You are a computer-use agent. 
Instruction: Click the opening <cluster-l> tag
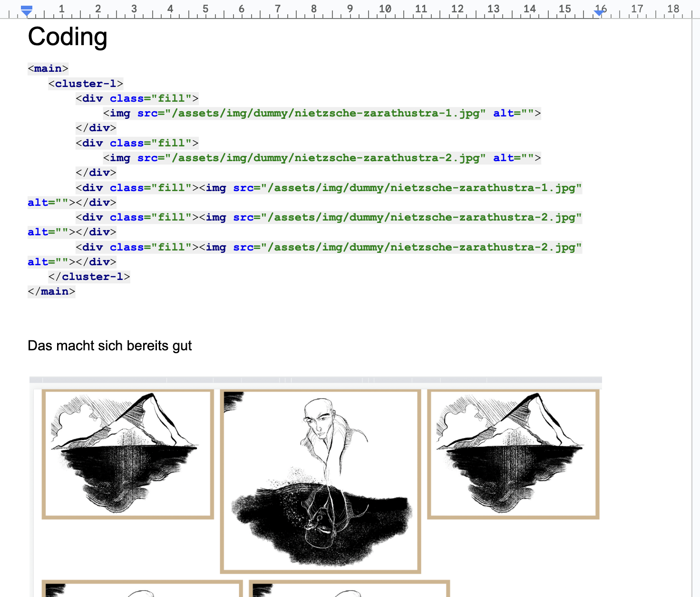tap(86, 84)
